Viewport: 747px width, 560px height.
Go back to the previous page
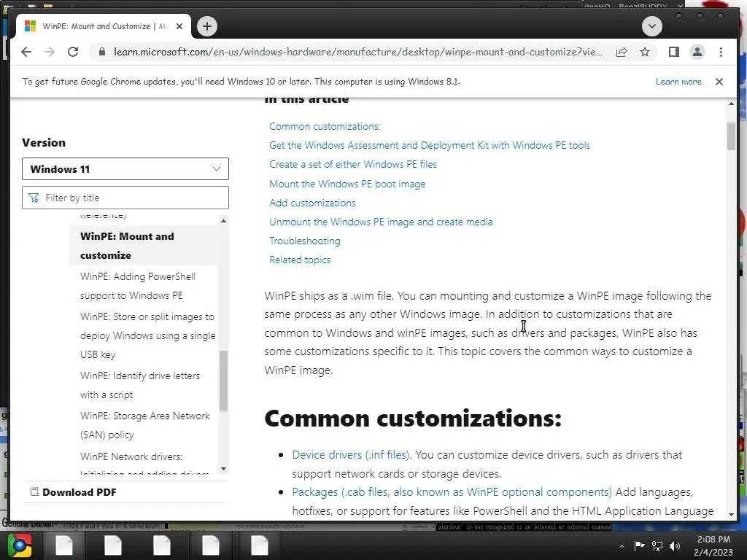(26, 52)
